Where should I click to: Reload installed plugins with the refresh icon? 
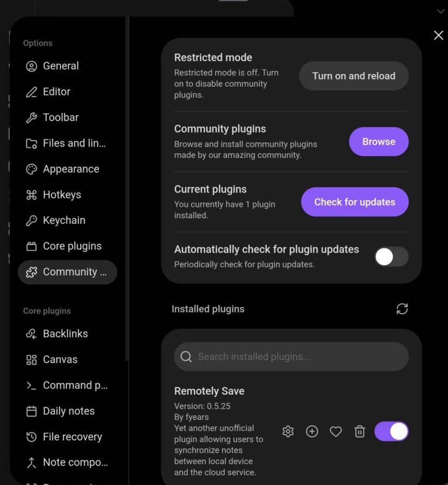click(402, 309)
